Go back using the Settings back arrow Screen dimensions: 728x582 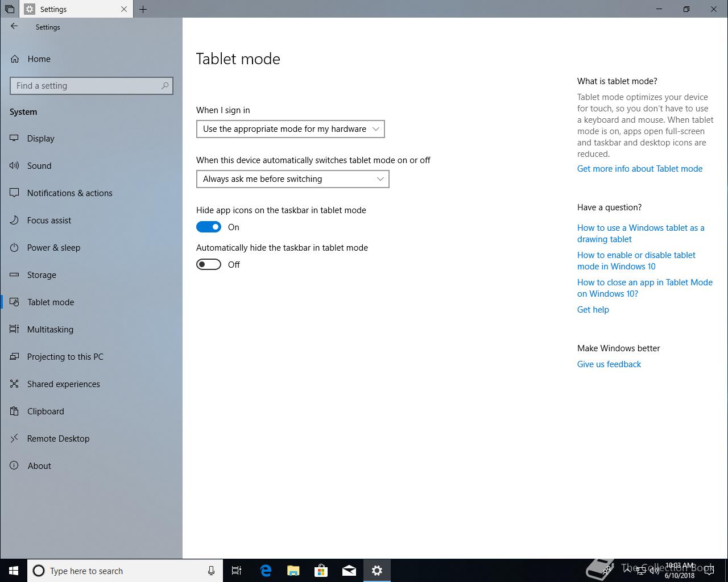(x=14, y=26)
